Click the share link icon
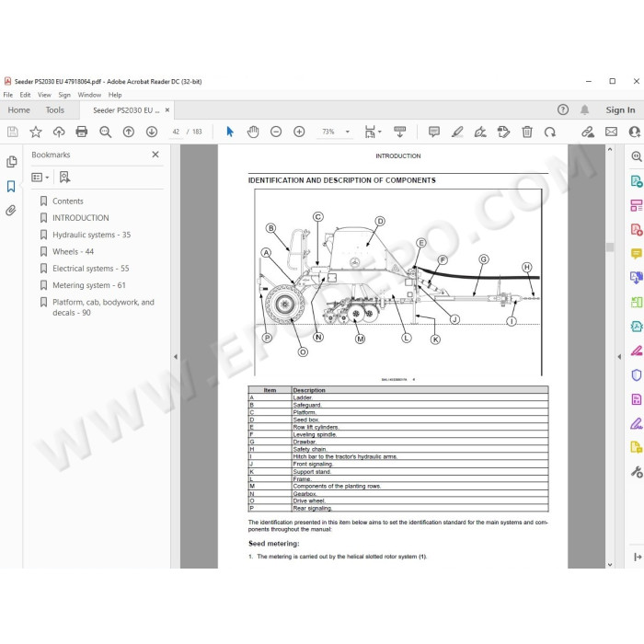The width and height of the screenshot is (644, 644). tap(588, 132)
